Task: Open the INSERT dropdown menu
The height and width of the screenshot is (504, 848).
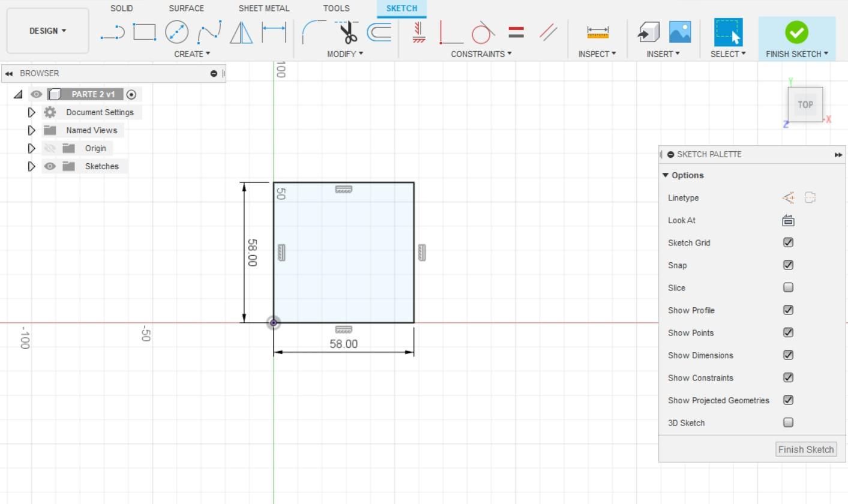Action: pyautogui.click(x=663, y=54)
